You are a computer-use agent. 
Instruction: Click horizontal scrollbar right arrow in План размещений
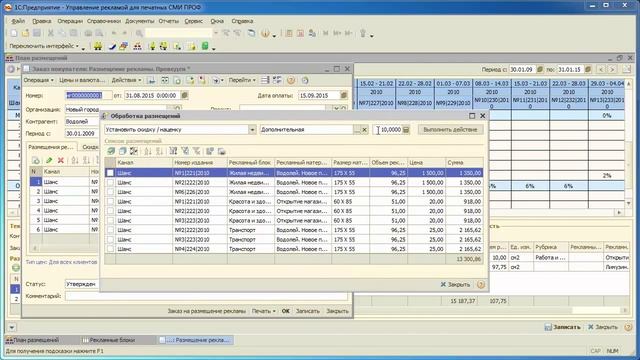coord(619,212)
